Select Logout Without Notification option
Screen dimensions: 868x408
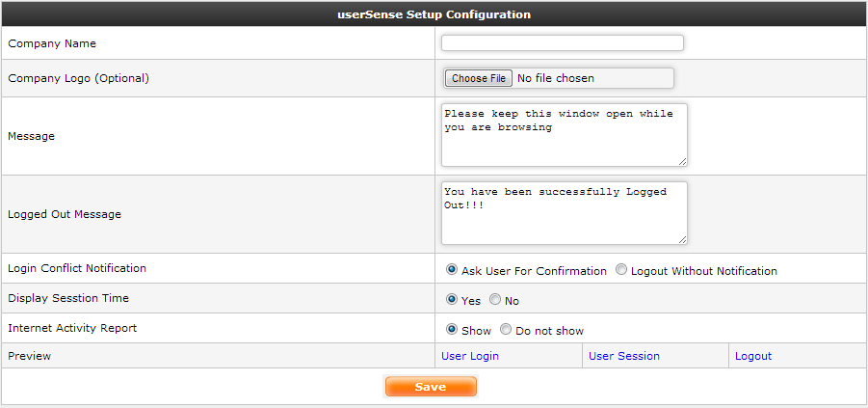(x=621, y=270)
